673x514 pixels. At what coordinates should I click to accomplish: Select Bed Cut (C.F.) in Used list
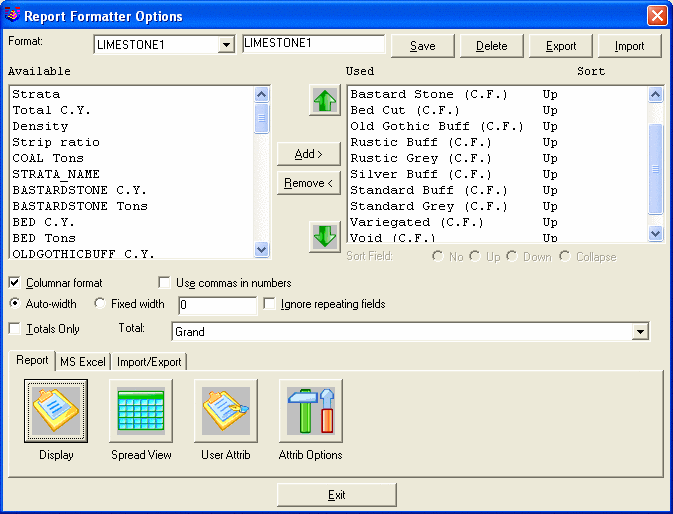click(x=497, y=110)
